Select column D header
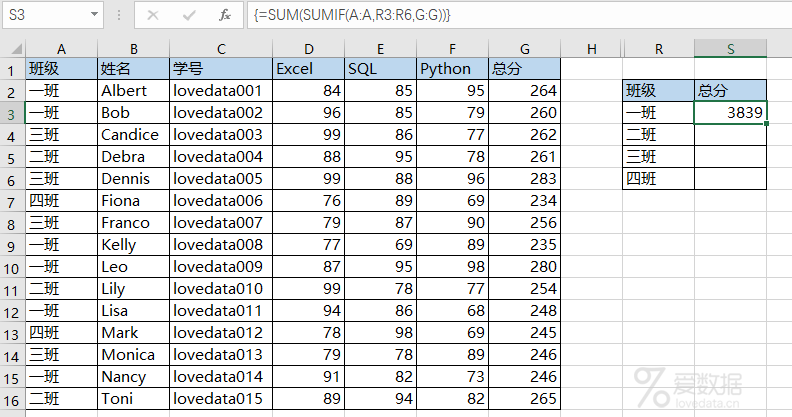 [x=309, y=49]
